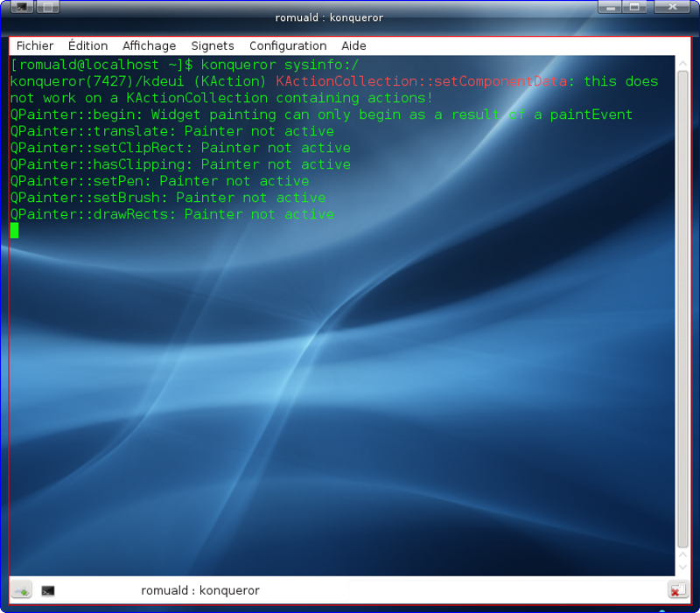Open the Affichage menu
The image size is (700, 613).
pos(149,46)
